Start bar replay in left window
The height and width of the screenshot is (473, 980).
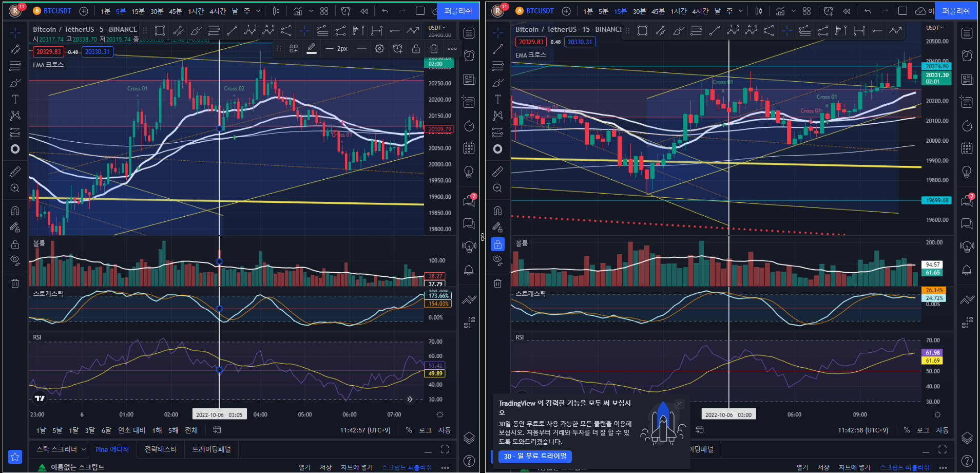(364, 11)
